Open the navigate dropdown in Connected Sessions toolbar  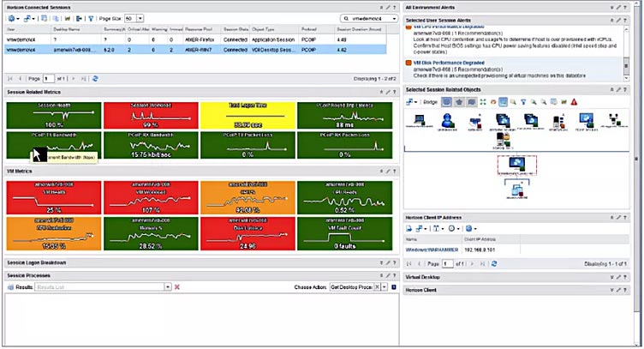point(29,19)
